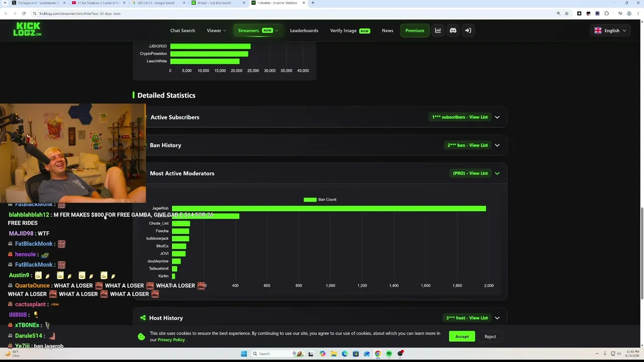
Task: View the ban history list
Action: point(467,145)
